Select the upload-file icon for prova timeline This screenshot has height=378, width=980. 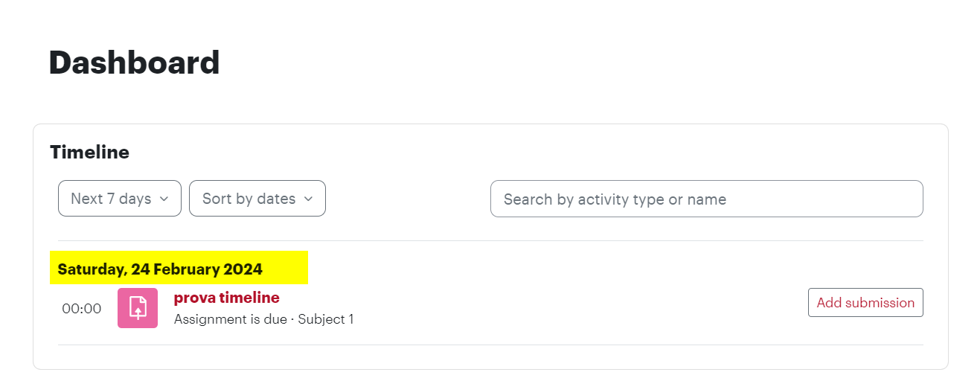coord(138,308)
